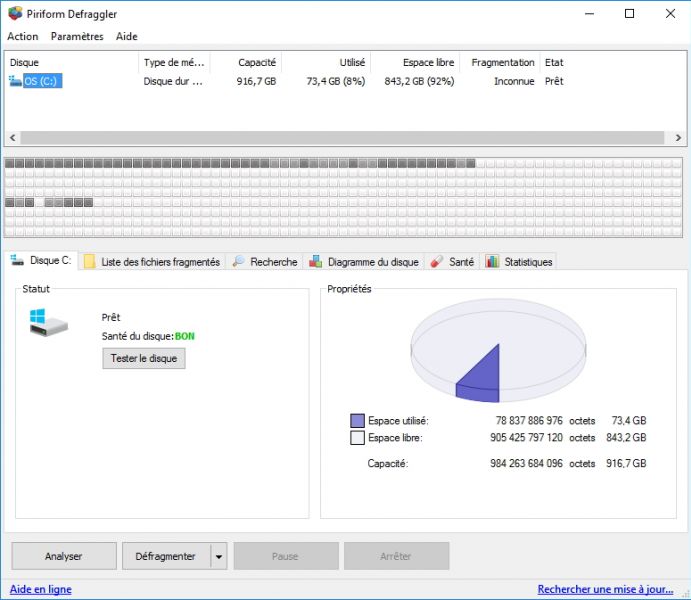The height and width of the screenshot is (600, 691).
Task: Click the OS (C:) drive icon in list
Action: click(x=15, y=81)
